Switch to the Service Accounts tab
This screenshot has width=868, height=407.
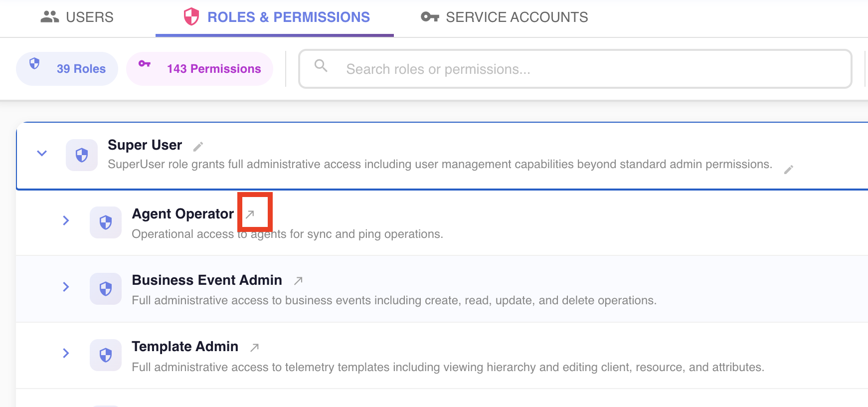tap(505, 17)
